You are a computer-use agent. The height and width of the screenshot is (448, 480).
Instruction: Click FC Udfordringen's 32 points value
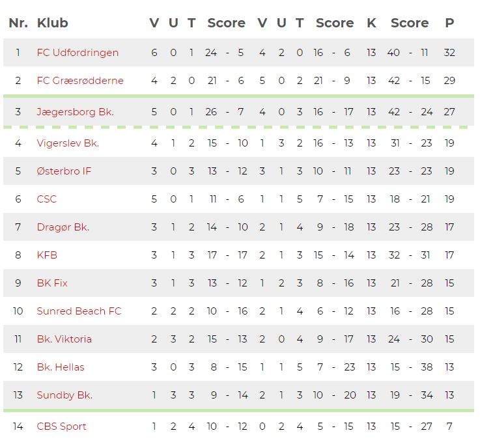point(449,53)
